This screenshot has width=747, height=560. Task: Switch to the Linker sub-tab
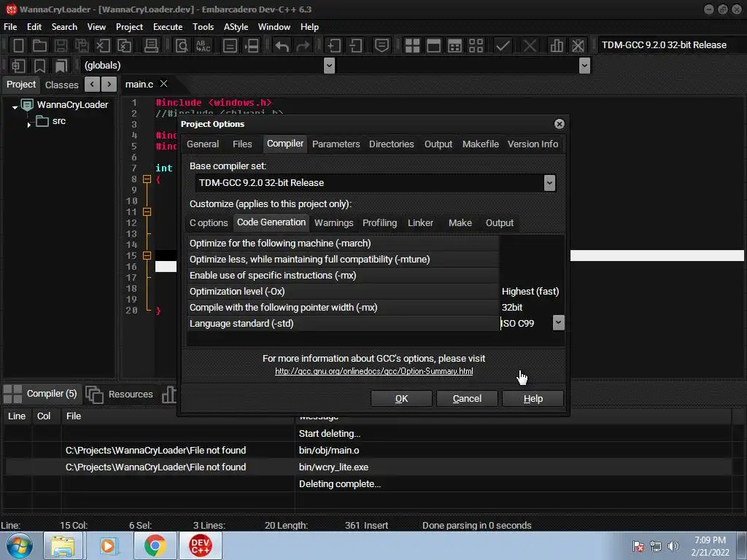tap(420, 223)
